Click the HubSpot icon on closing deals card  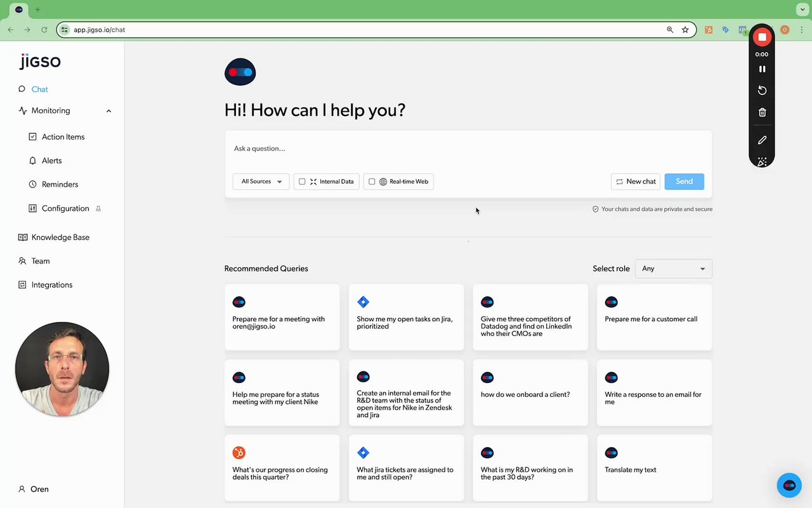click(239, 453)
